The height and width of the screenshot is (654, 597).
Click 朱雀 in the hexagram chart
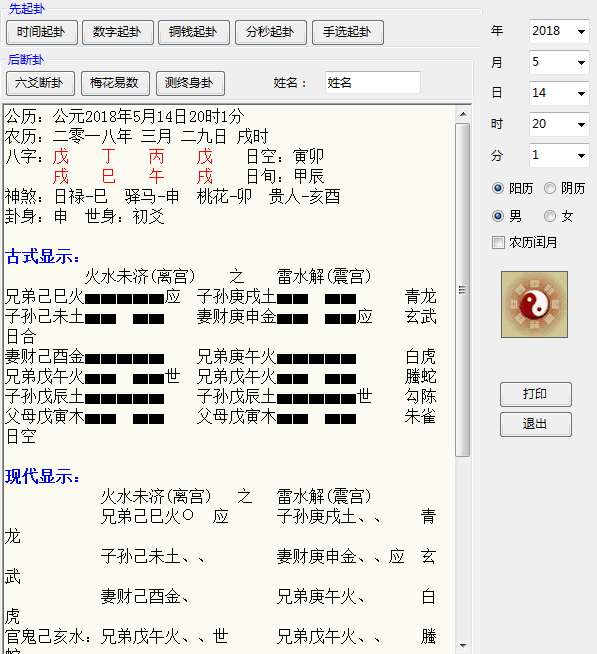tap(421, 417)
